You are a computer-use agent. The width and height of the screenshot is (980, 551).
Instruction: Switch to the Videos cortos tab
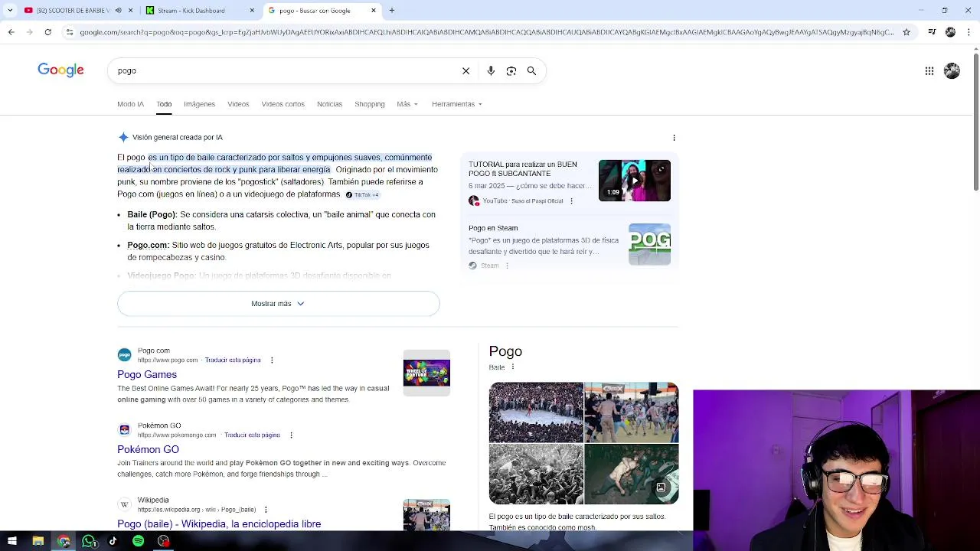283,104
